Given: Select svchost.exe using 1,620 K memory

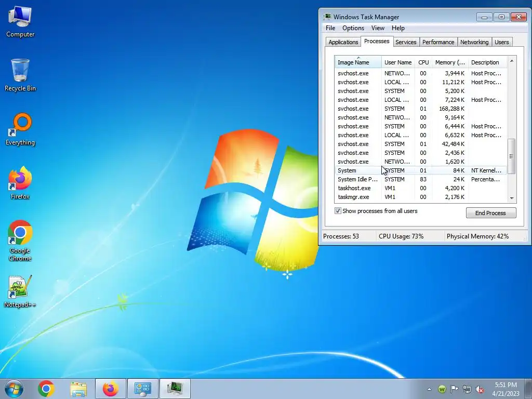Looking at the screenshot, I should point(421,162).
